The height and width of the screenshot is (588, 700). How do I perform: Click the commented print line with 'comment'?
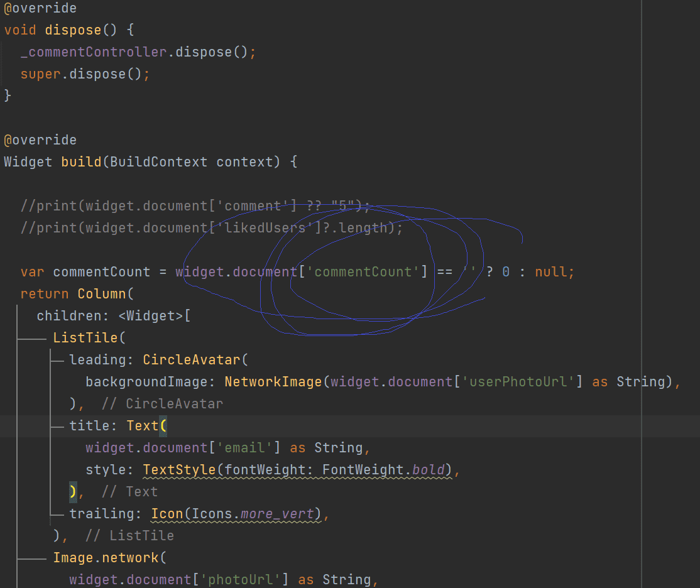tap(195, 206)
